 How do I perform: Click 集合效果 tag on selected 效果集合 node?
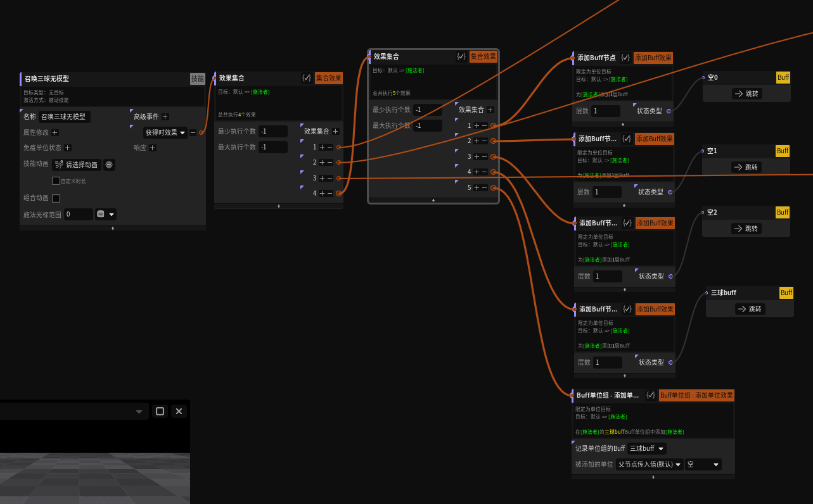click(x=483, y=56)
